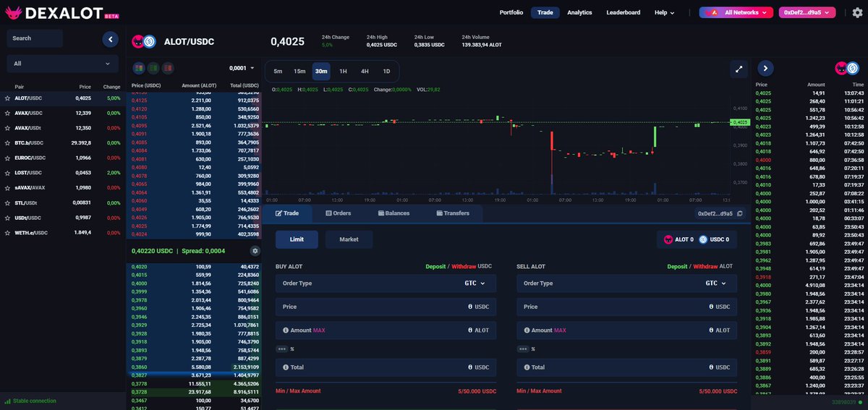Show only bids order book view
The height and width of the screenshot is (410, 868).
coord(153,68)
